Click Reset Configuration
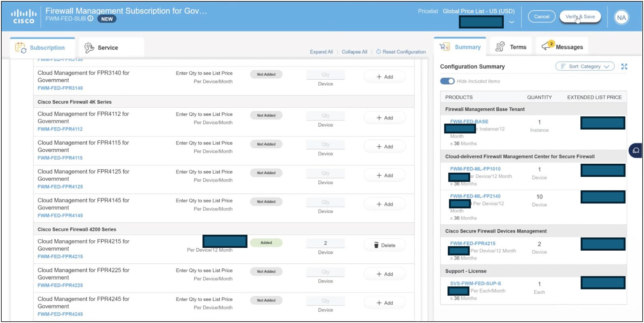The height and width of the screenshot is (323, 644). (x=401, y=52)
